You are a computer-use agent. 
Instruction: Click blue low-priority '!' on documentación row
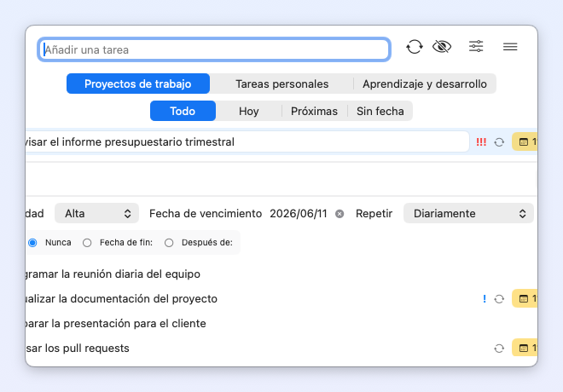tap(485, 299)
